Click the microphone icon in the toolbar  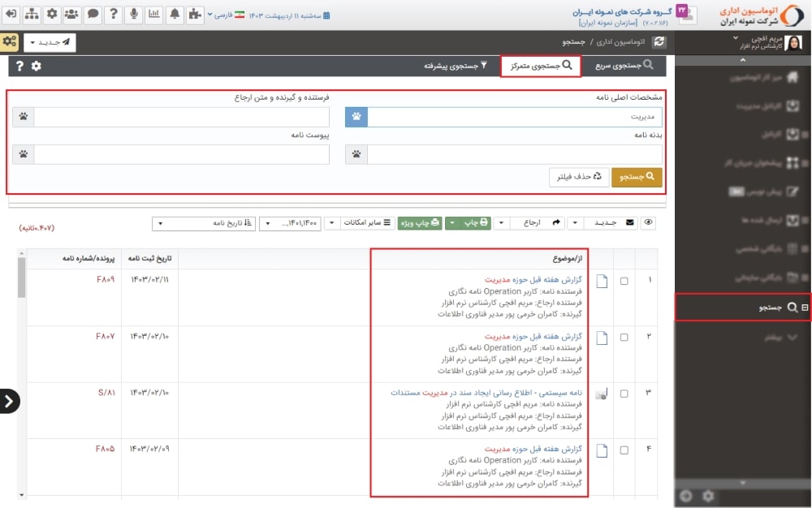[134, 12]
